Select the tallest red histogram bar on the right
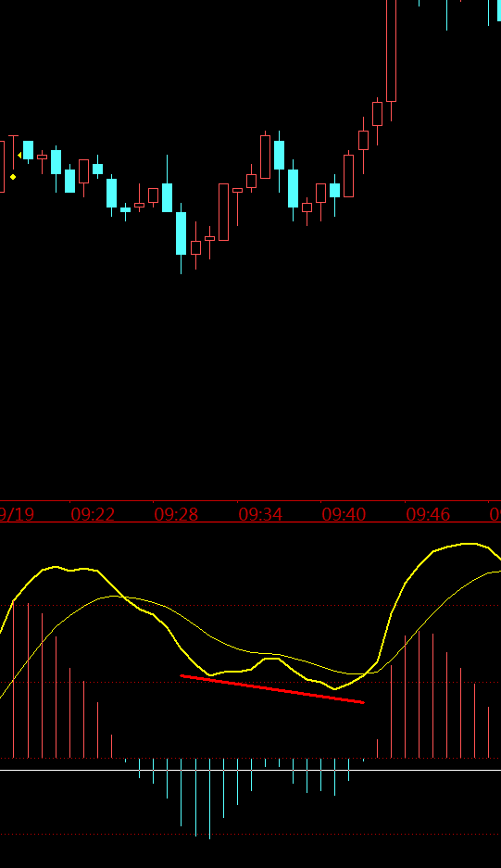This screenshot has height=868, width=501. click(x=420, y=694)
